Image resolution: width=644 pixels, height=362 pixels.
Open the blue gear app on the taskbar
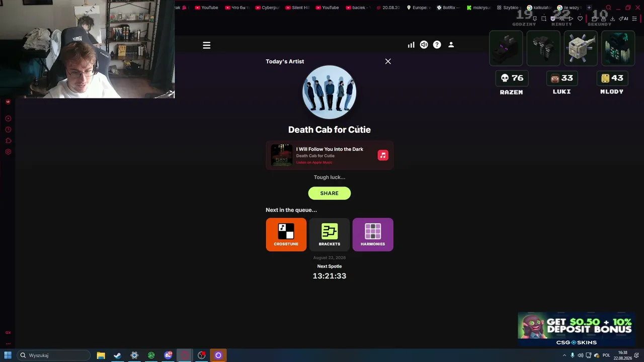(134, 355)
